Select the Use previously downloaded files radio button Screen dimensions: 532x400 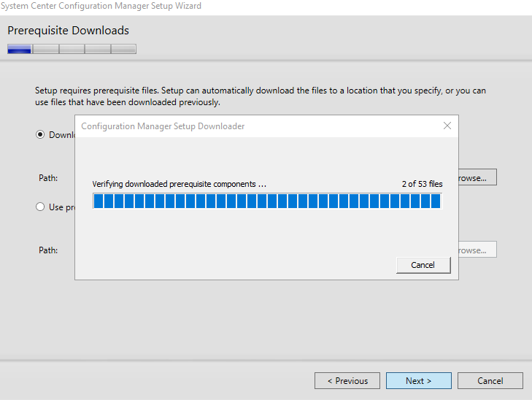click(x=40, y=207)
